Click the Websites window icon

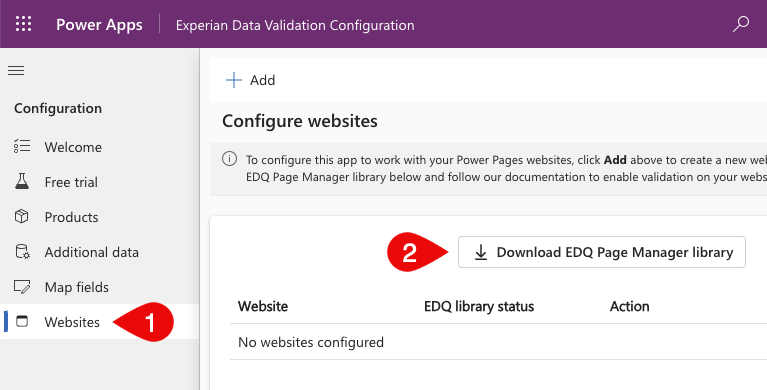click(22, 321)
